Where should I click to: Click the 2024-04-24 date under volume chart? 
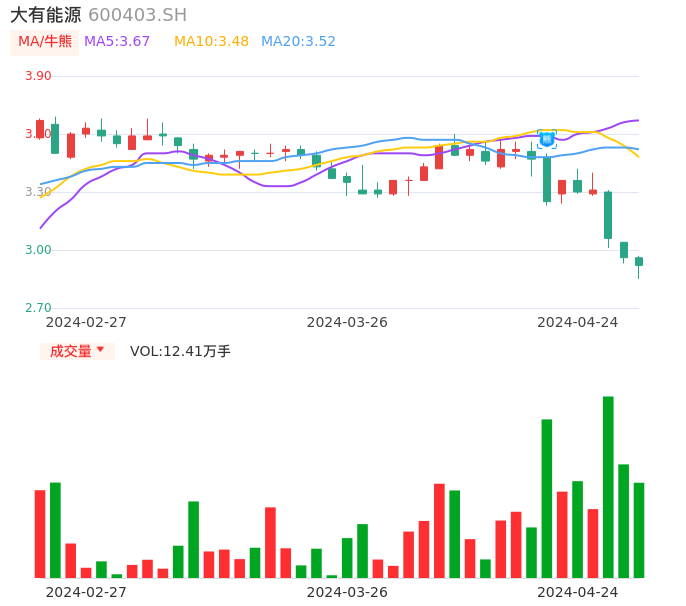pyautogui.click(x=577, y=592)
